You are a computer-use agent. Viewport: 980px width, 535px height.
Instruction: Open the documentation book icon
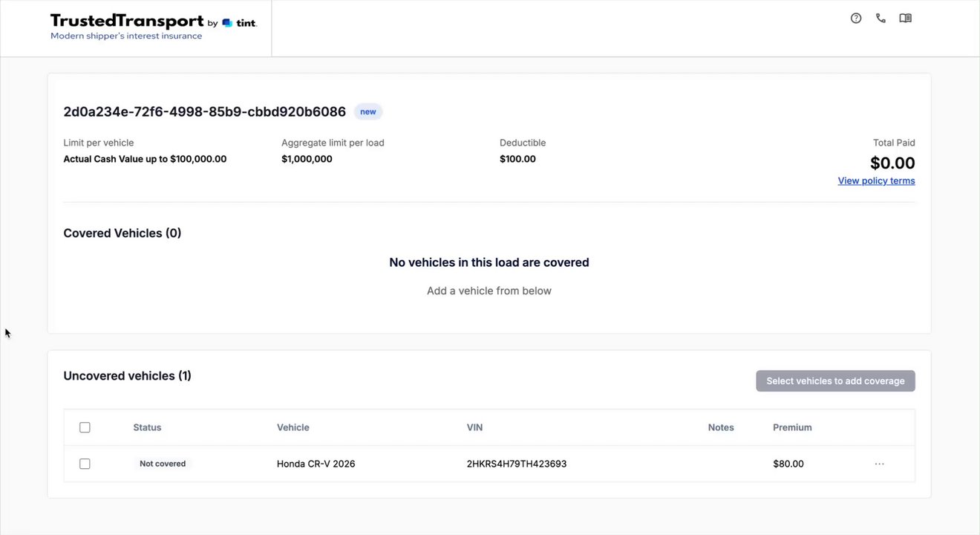[905, 19]
